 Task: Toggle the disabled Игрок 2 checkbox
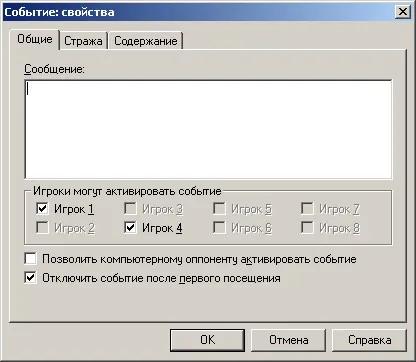tap(42, 228)
